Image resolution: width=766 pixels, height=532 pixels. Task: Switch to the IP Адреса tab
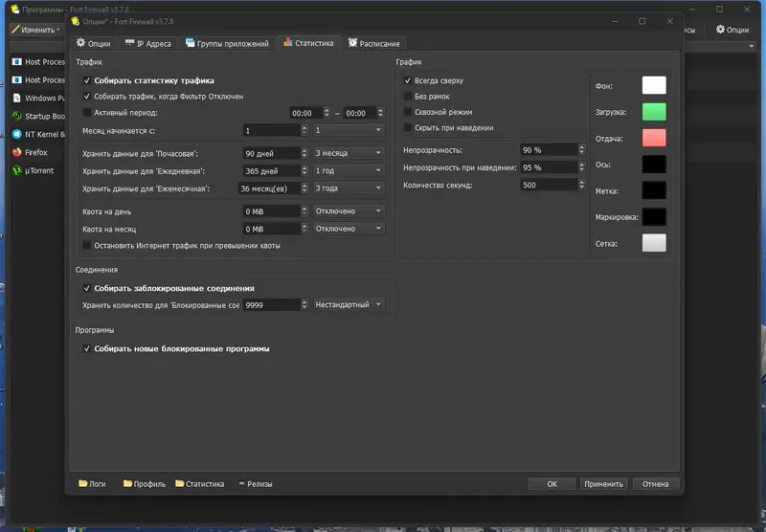click(148, 43)
